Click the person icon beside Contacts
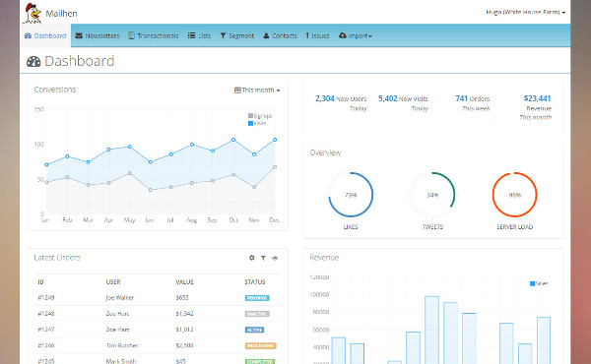591x364 pixels. tap(266, 35)
